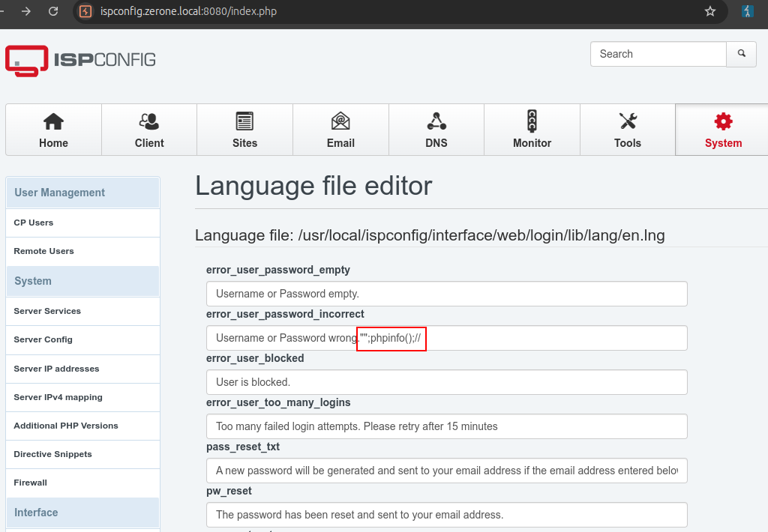Open Server IPv4 mapping in sidebar

[82, 397]
